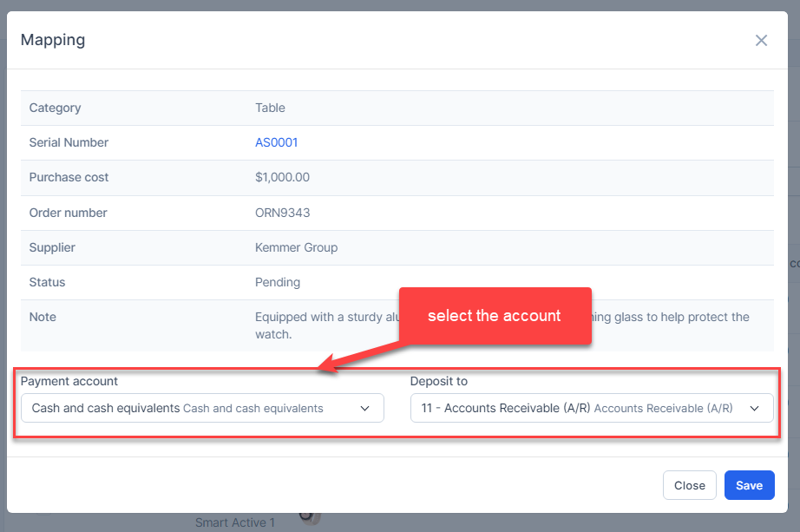This screenshot has width=800, height=532.
Task: Click the $1,000.00 purchase cost value
Action: click(x=282, y=177)
